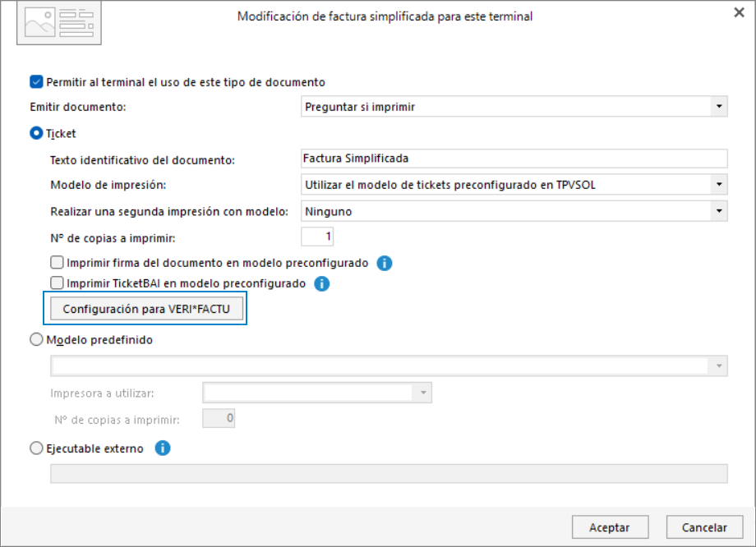
Task: Enable Imprimir TicketBAI en modelo preconfigurado
Action: pos(57,283)
